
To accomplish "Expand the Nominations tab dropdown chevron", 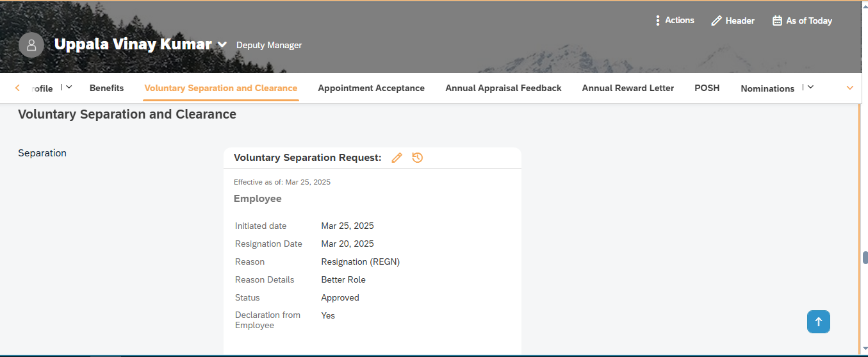I will coord(810,87).
